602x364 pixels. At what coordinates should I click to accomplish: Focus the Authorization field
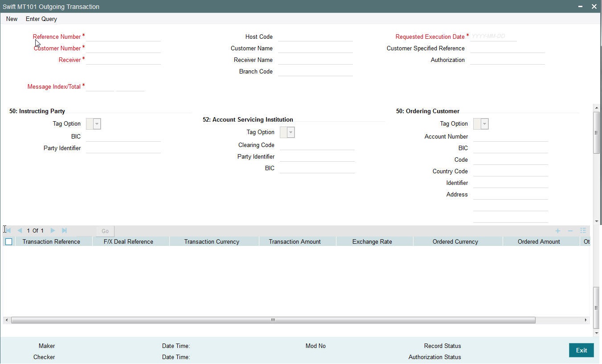[x=508, y=60]
